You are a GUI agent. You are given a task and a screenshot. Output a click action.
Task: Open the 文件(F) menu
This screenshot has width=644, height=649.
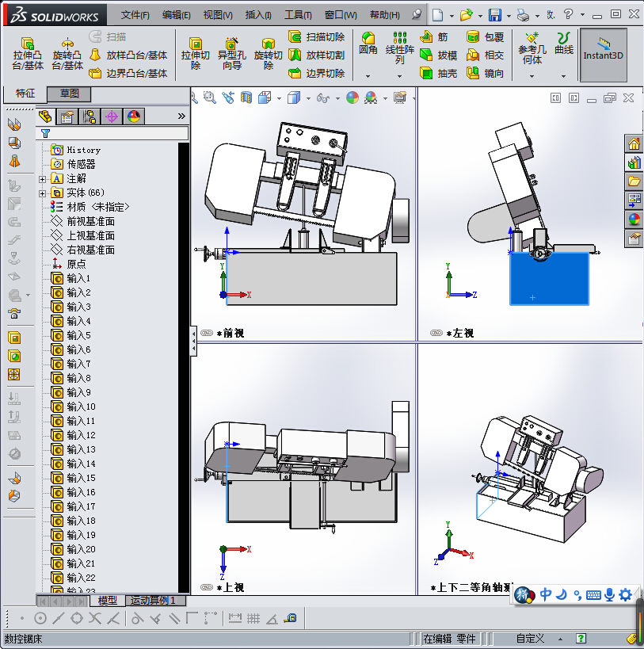click(x=135, y=15)
